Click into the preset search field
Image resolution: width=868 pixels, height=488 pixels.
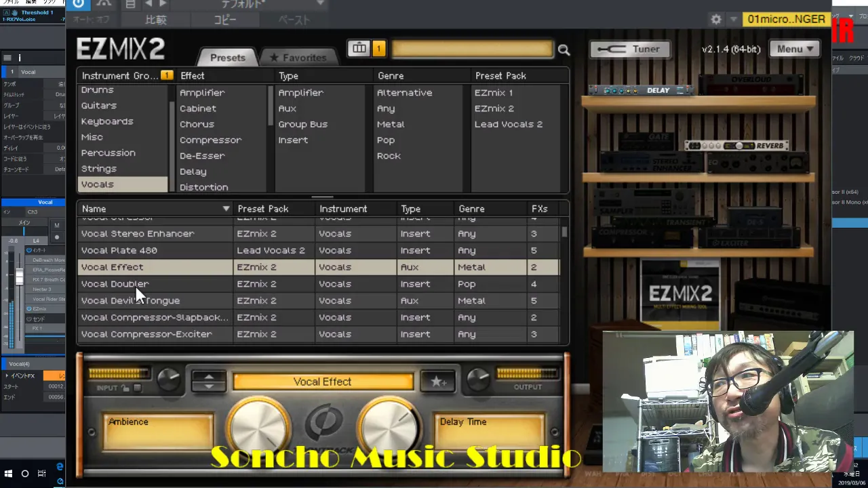472,49
